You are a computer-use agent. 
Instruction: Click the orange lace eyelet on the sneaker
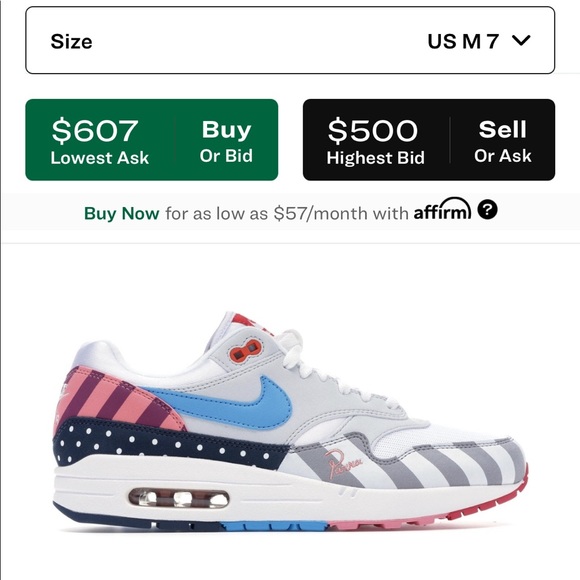(246, 350)
